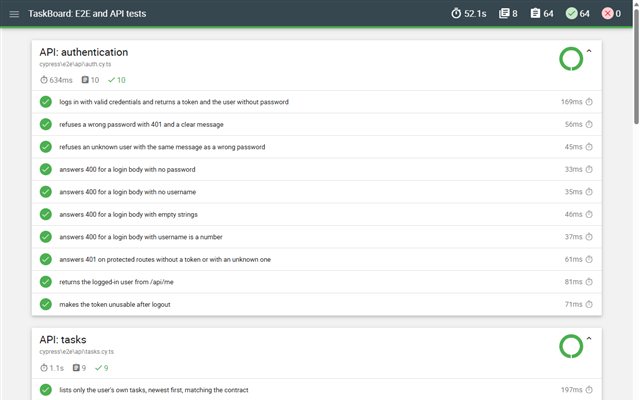Open test 'makes the token unusable after logout'
The width and height of the screenshot is (640, 400).
pyautogui.click(x=317, y=304)
